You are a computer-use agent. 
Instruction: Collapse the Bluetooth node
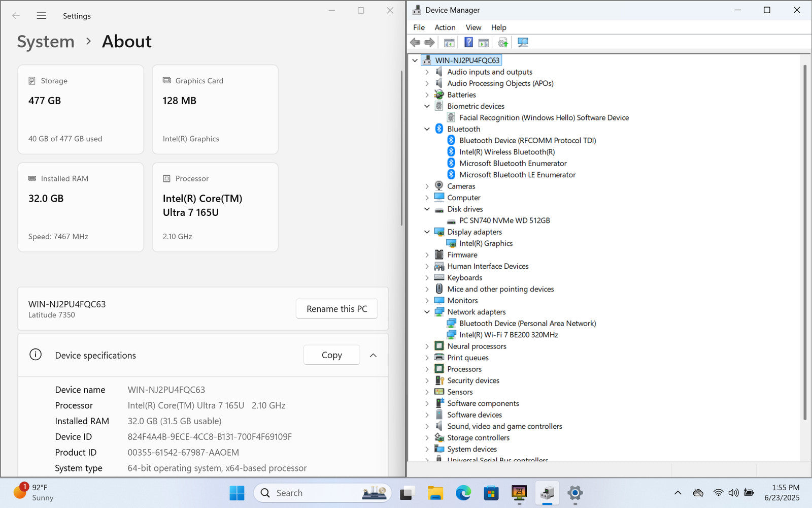[x=427, y=129]
